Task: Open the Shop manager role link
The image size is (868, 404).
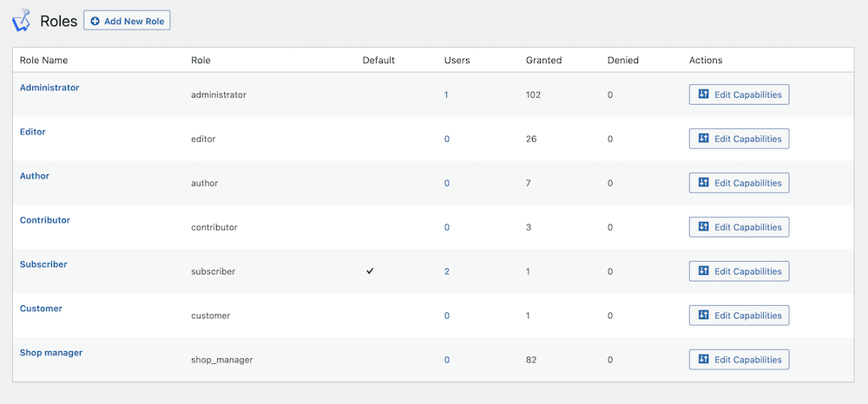Action: click(x=51, y=353)
